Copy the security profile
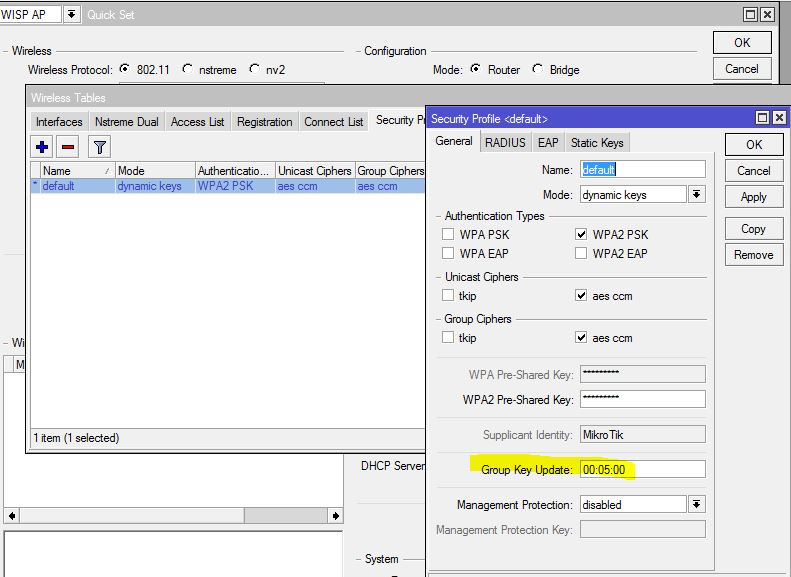 click(754, 228)
